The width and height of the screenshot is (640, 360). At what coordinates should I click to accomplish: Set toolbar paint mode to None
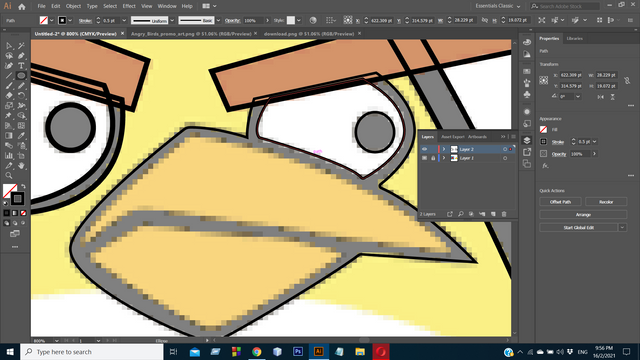23,213
